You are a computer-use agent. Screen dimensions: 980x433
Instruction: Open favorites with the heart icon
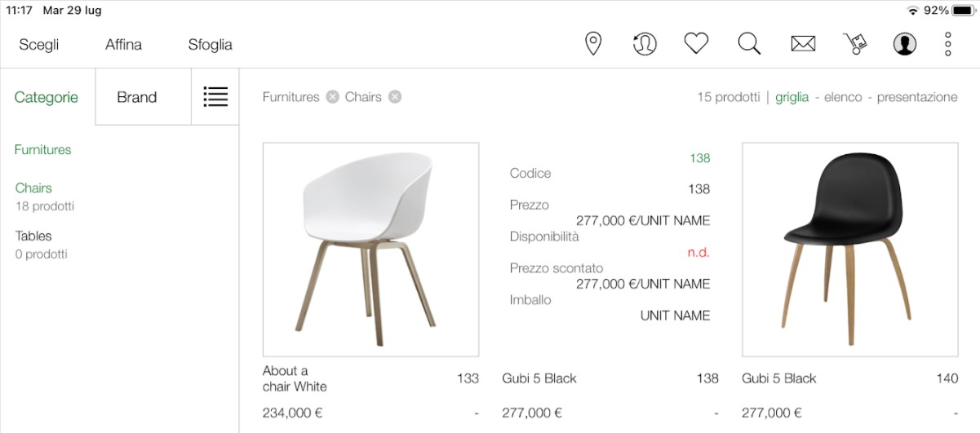[696, 44]
